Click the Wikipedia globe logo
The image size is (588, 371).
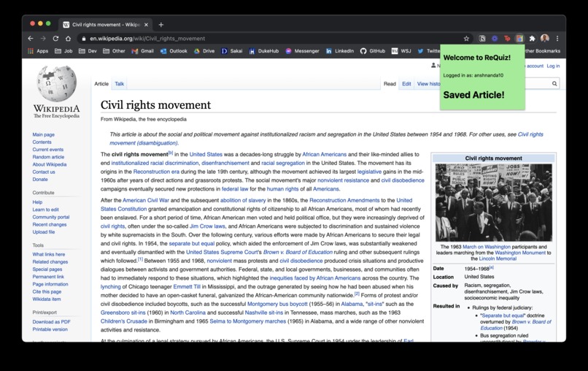coord(57,84)
